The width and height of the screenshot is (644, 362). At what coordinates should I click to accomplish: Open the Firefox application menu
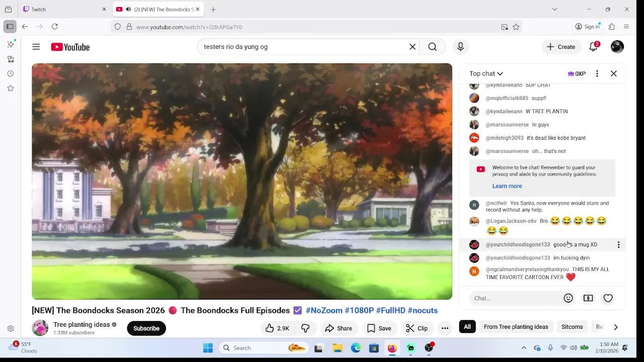[626, 27]
